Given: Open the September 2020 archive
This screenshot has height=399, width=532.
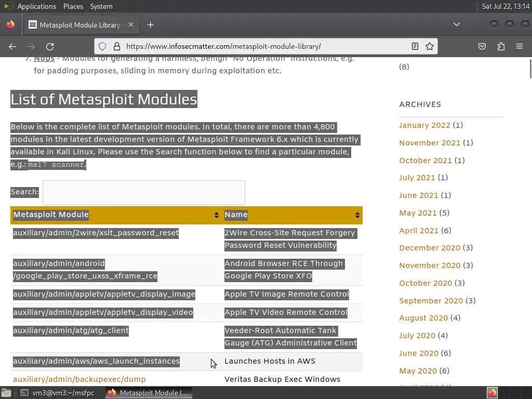Looking at the screenshot, I should 431,301.
